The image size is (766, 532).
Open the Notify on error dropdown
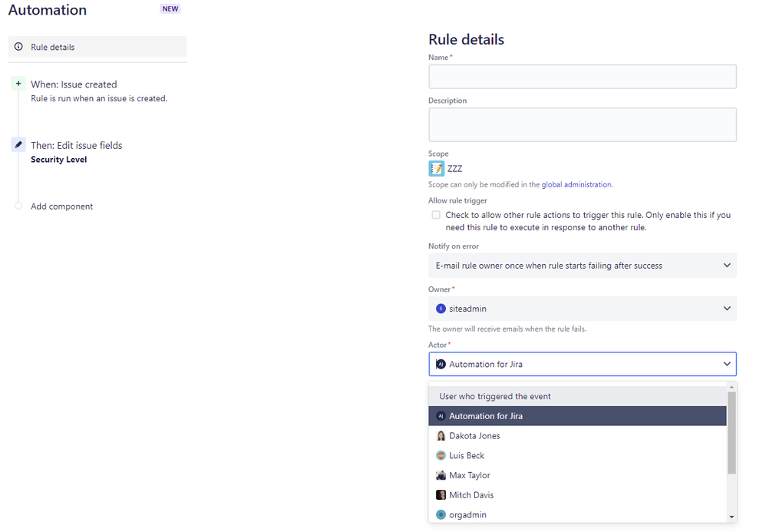(x=583, y=266)
